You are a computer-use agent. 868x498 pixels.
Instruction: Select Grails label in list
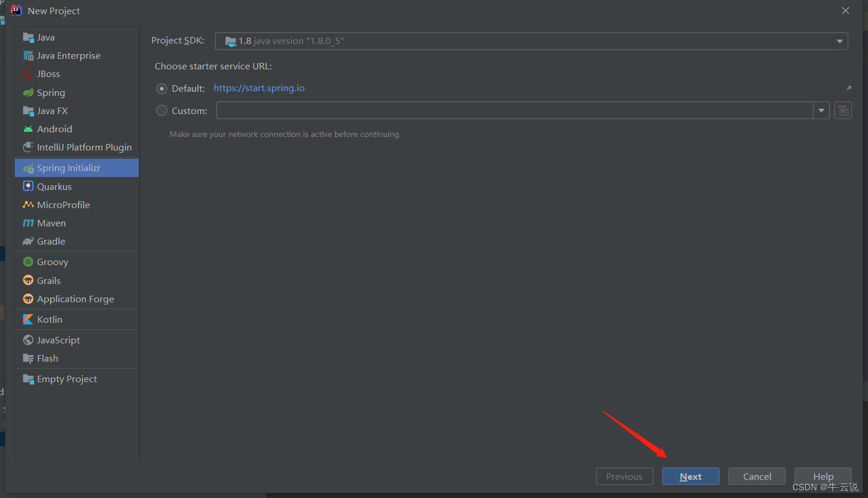(49, 280)
